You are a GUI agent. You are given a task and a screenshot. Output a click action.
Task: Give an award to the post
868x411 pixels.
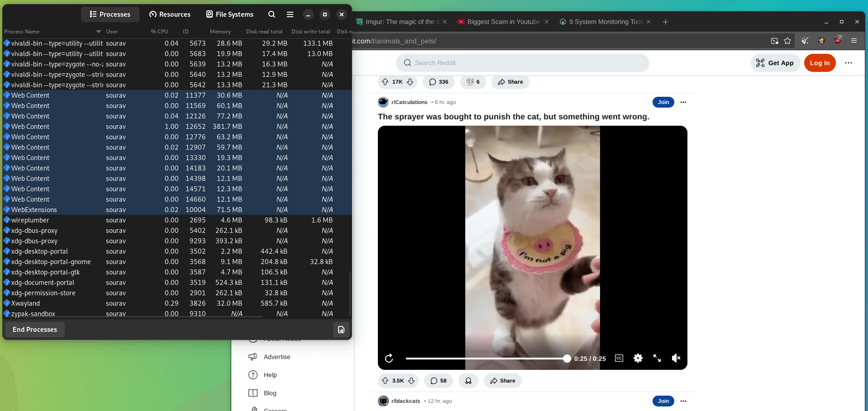click(468, 381)
